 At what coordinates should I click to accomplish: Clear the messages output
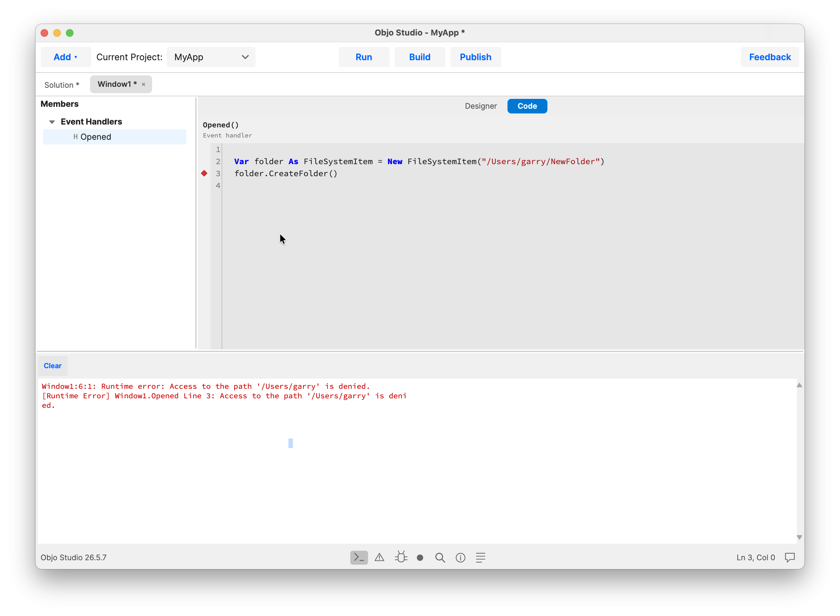[53, 366]
